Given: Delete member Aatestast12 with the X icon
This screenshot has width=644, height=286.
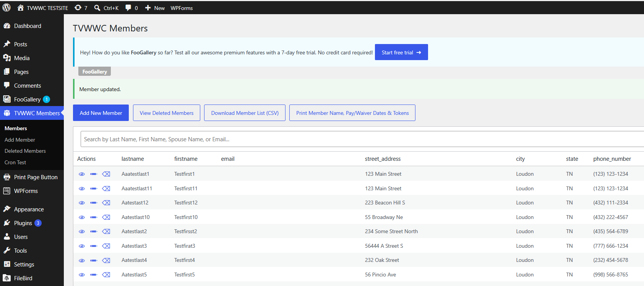Looking at the screenshot, I should click(106, 203).
